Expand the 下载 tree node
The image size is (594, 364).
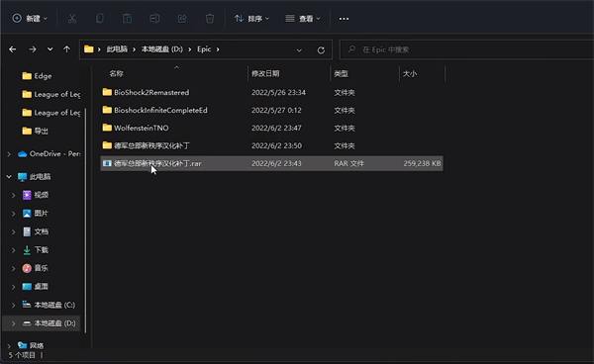coord(14,250)
